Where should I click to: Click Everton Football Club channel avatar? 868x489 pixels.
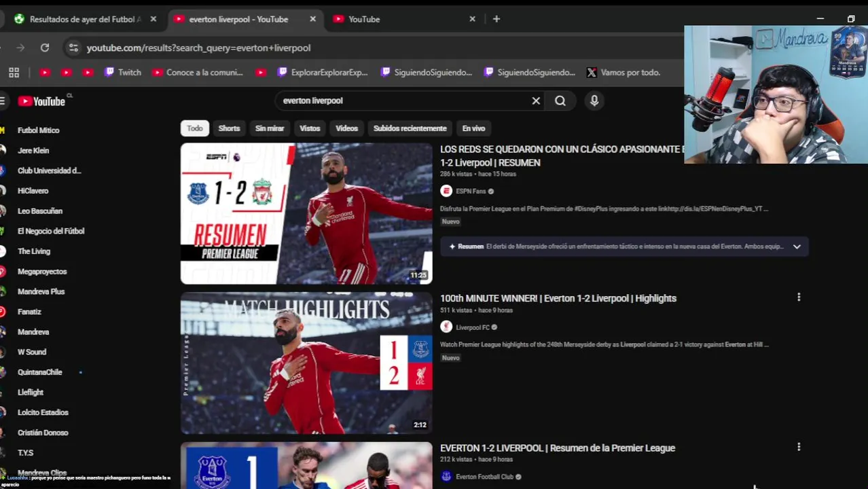pyautogui.click(x=446, y=477)
